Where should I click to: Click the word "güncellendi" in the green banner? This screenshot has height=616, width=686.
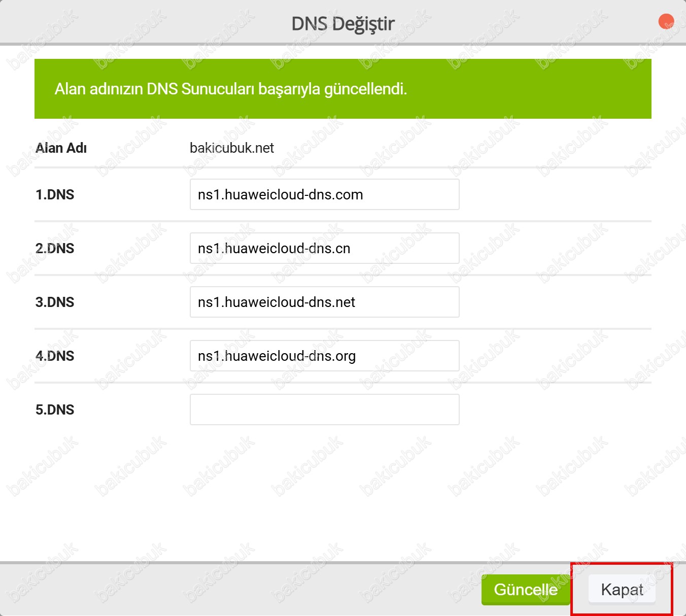tap(364, 89)
